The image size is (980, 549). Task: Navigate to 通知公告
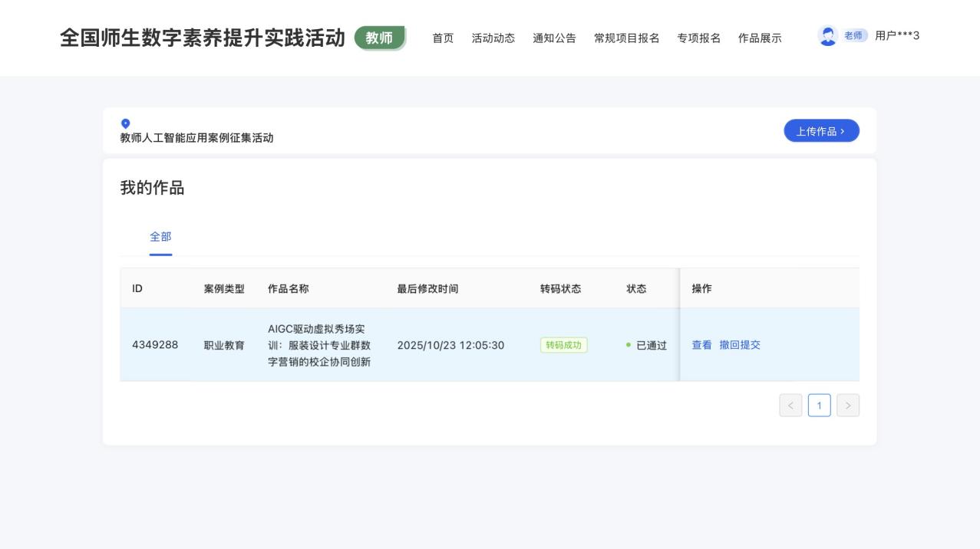(x=554, y=38)
